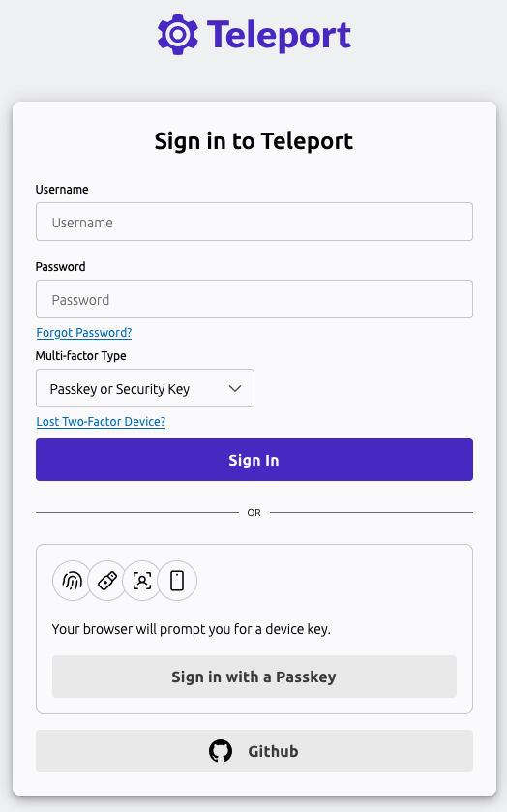
Task: Click the face recognition scan icon
Action: click(x=142, y=581)
